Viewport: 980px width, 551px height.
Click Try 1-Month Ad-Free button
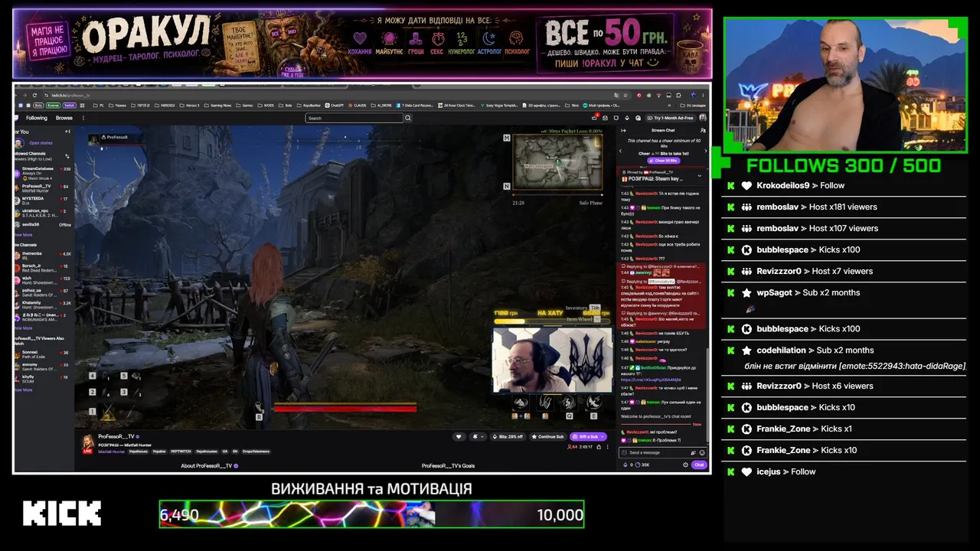(671, 118)
